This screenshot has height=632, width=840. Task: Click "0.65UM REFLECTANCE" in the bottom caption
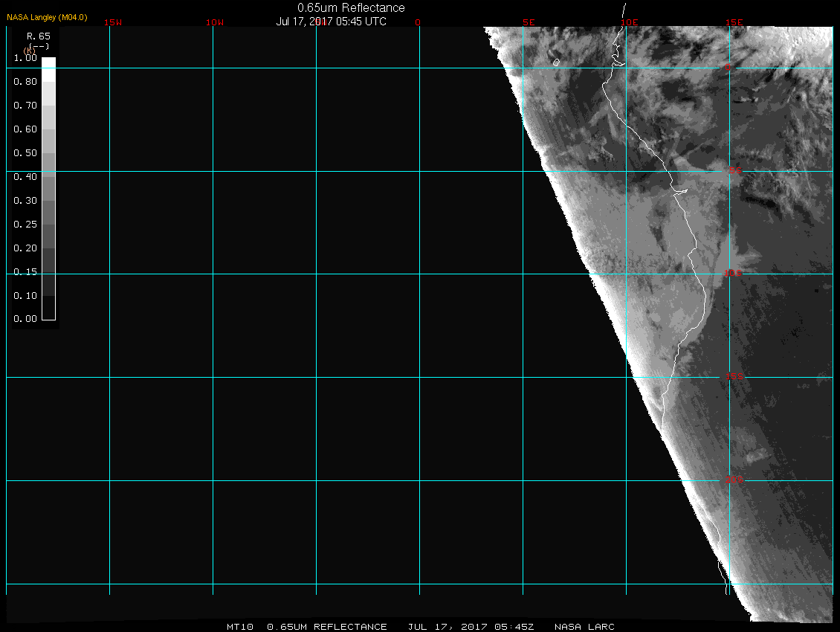pos(327,627)
